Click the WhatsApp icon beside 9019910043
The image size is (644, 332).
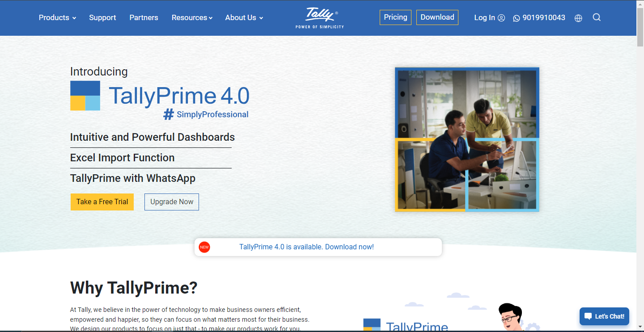pos(517,18)
